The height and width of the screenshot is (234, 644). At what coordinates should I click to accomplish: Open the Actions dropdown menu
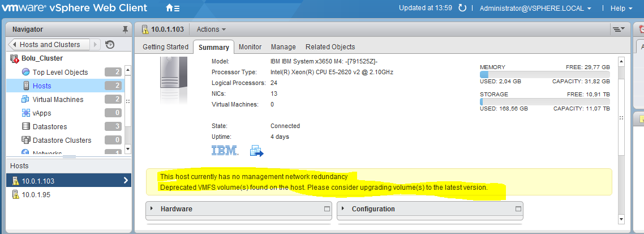click(211, 29)
